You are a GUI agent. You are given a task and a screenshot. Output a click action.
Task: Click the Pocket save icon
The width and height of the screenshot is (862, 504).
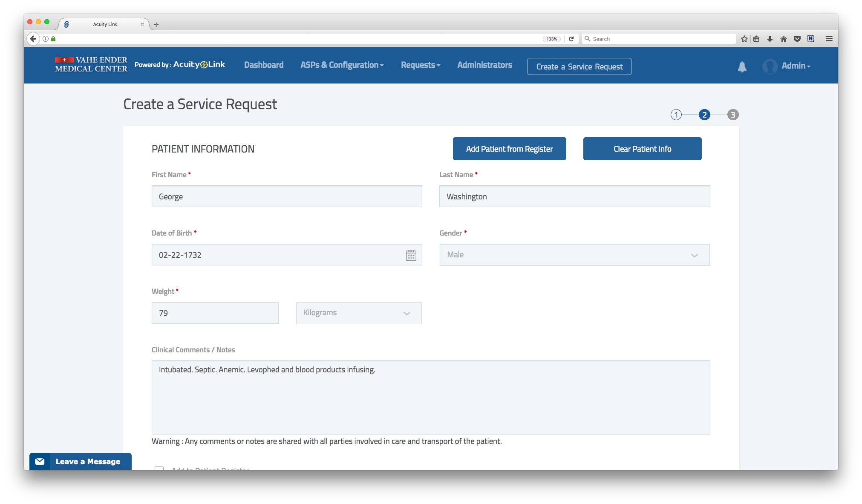pos(797,39)
